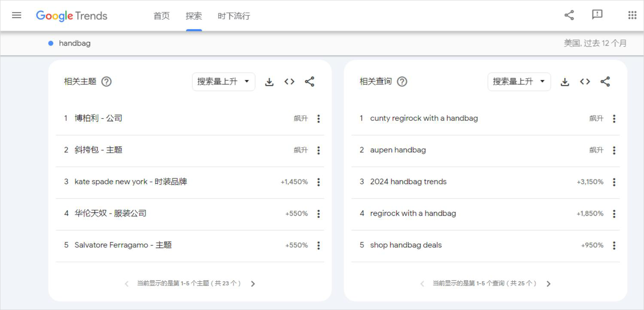Open the share icon in the top bar

[x=569, y=15]
